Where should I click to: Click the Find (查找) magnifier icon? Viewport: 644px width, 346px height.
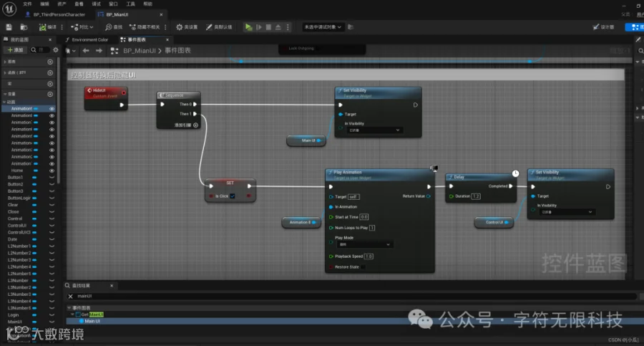(x=108, y=27)
